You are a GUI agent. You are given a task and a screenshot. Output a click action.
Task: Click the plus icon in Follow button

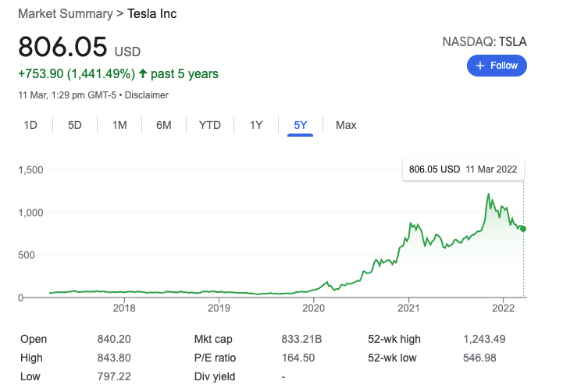479,66
